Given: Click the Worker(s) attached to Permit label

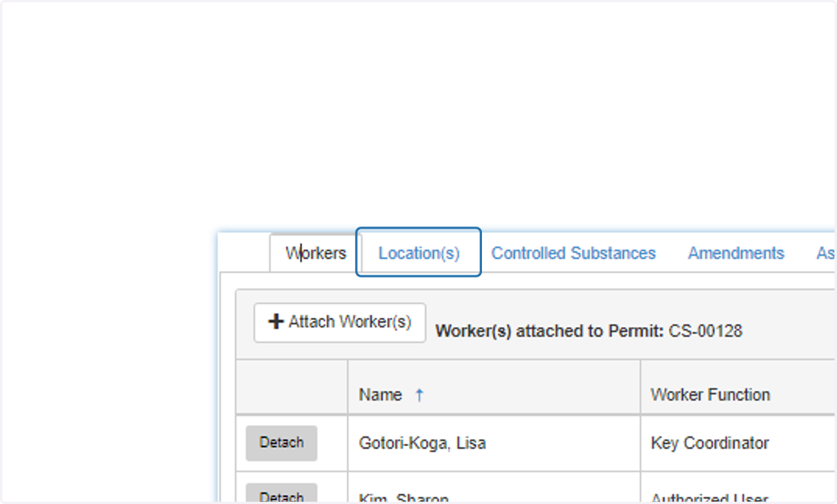Looking at the screenshot, I should pyautogui.click(x=550, y=331).
